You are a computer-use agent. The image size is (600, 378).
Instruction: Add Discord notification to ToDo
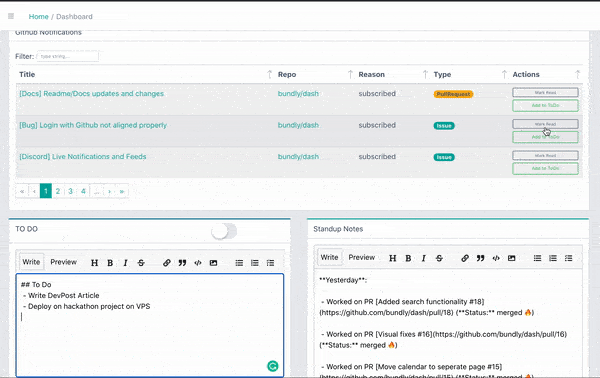coord(545,168)
